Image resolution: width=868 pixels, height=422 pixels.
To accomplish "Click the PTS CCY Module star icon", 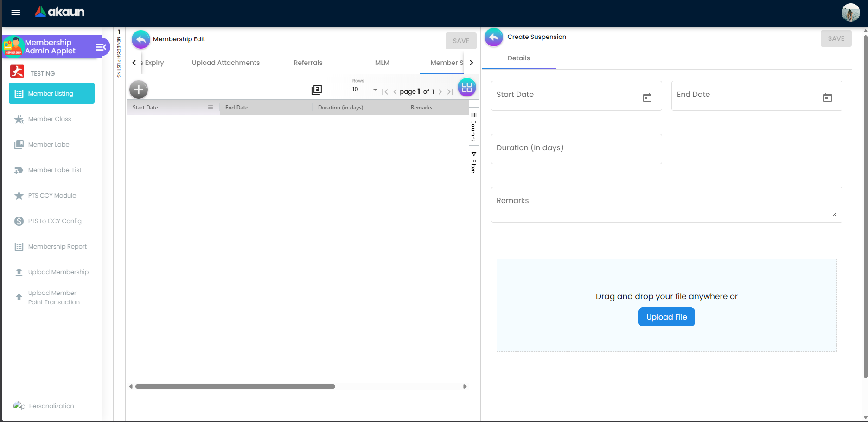I will coord(19,196).
